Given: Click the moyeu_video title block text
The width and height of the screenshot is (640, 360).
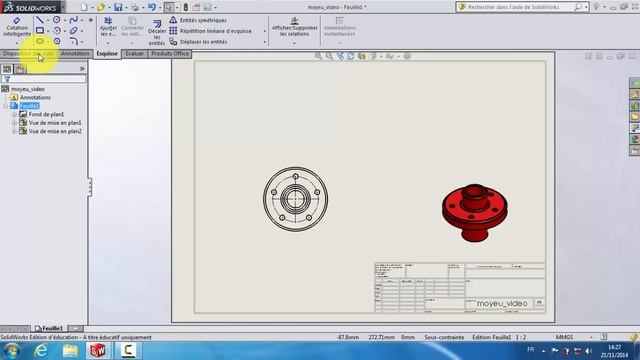Looking at the screenshot, I should coord(502,304).
